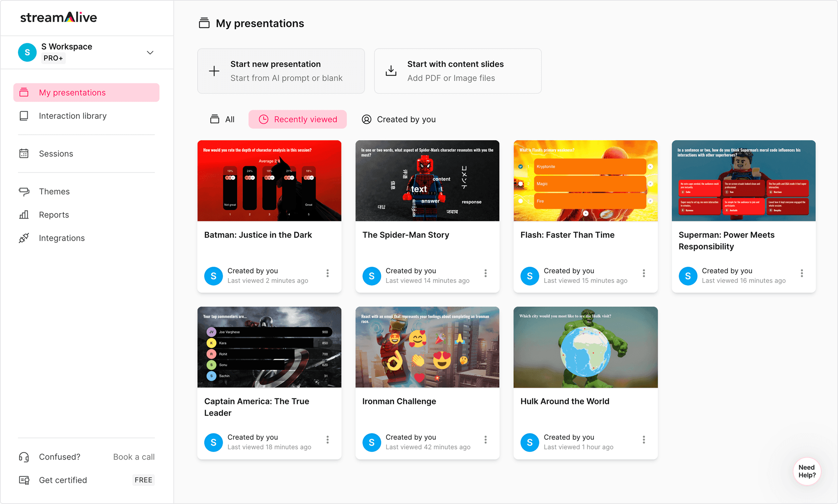Open Reports using the bar-chart icon
Image resolution: width=838 pixels, height=504 pixels.
pyautogui.click(x=24, y=215)
